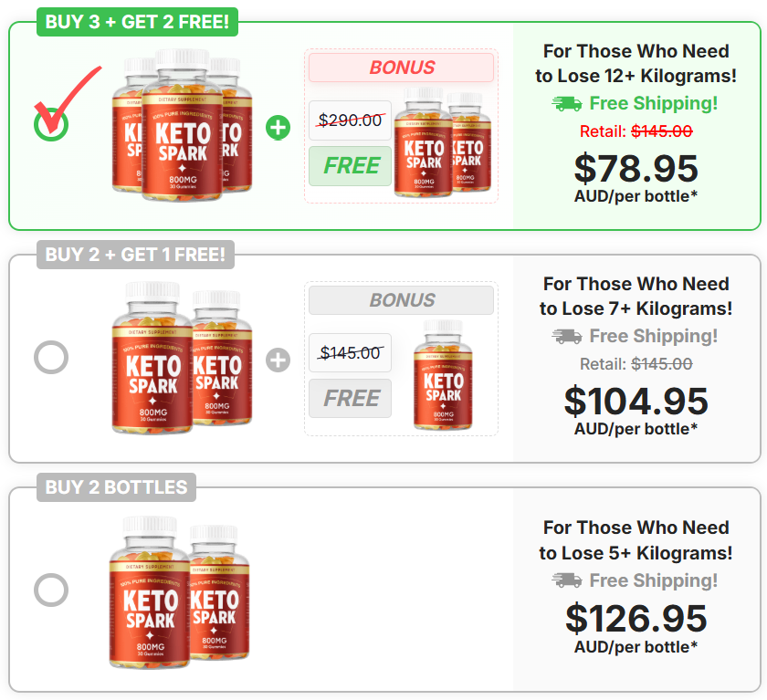The height and width of the screenshot is (700, 767).
Task: Click the gray BONUS badge in middle package
Action: pyautogui.click(x=401, y=300)
